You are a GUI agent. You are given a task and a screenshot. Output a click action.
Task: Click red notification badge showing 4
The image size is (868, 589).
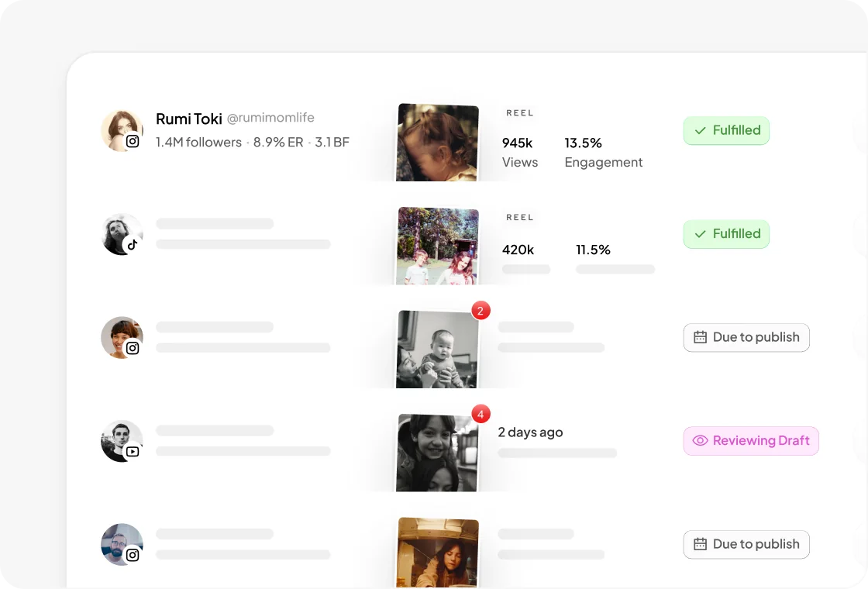click(x=480, y=414)
